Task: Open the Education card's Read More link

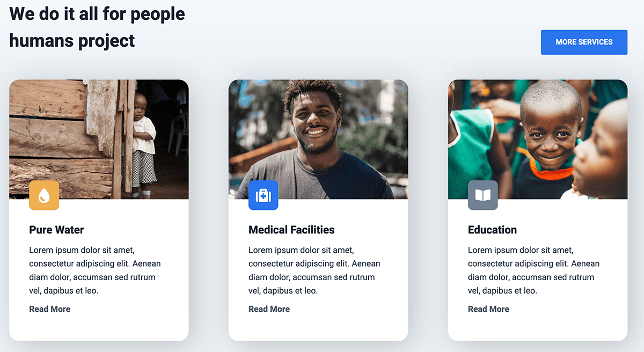Action: 488,309
